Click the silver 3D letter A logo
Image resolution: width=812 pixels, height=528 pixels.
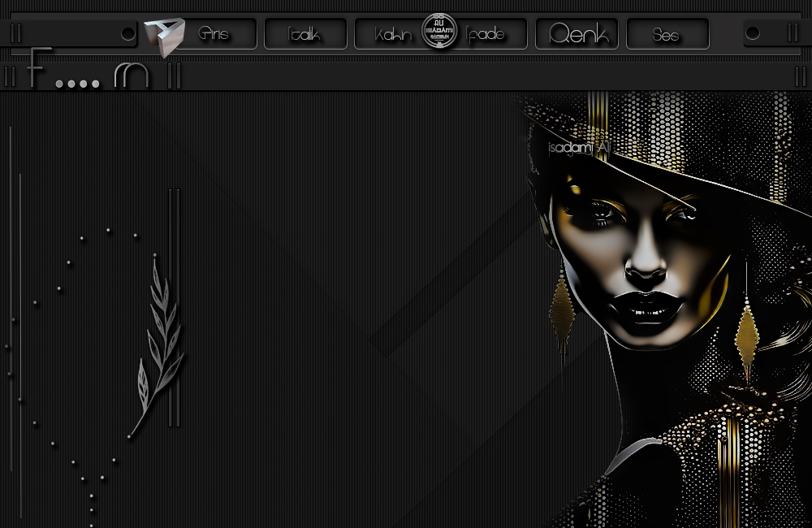(165, 37)
